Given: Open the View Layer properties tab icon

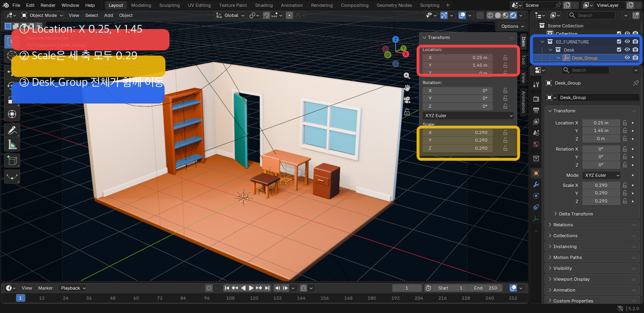Looking at the screenshot, I should point(536,121).
